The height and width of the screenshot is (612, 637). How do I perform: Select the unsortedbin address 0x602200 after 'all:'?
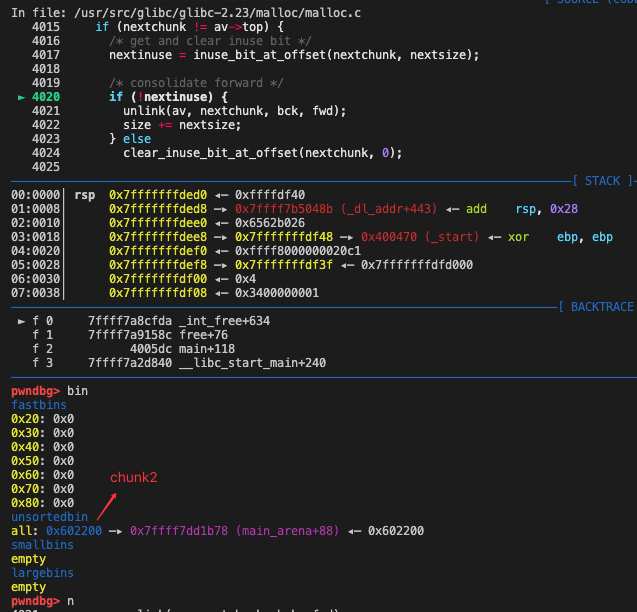74,531
